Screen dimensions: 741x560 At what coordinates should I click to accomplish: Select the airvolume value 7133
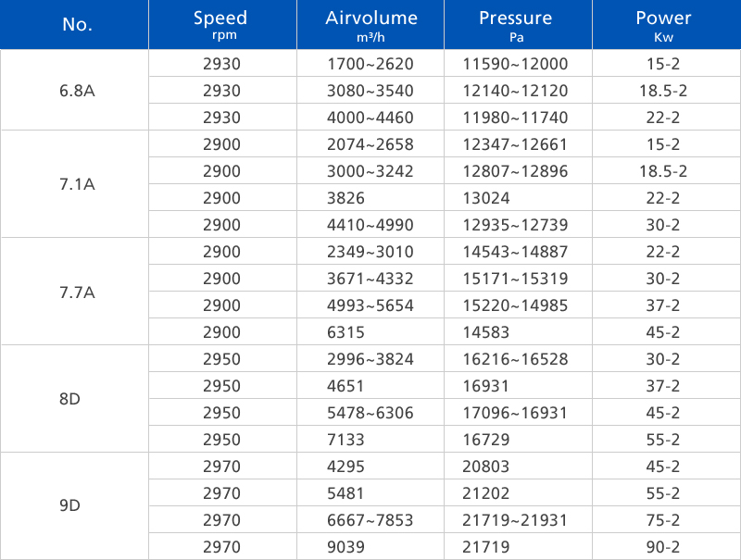pos(348,440)
